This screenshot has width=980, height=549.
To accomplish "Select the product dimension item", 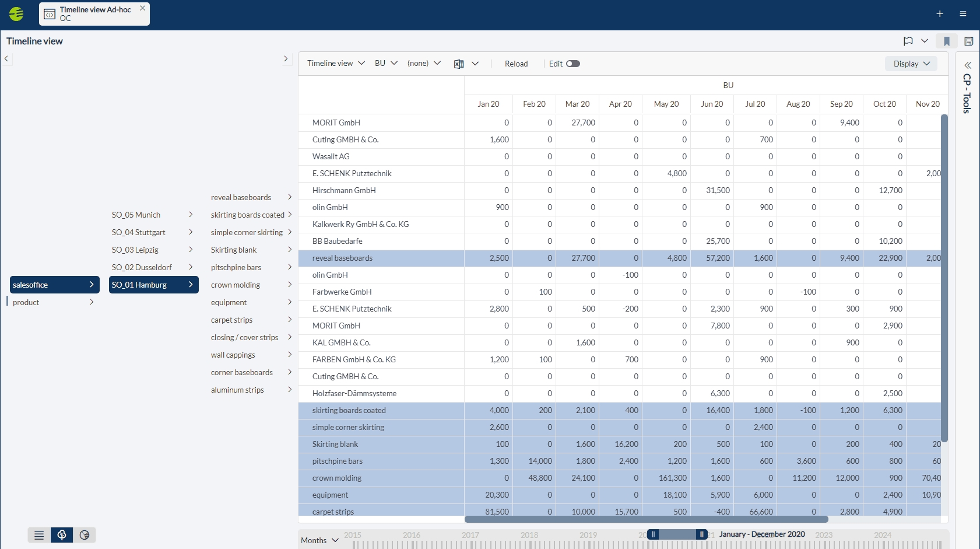I will 26,302.
